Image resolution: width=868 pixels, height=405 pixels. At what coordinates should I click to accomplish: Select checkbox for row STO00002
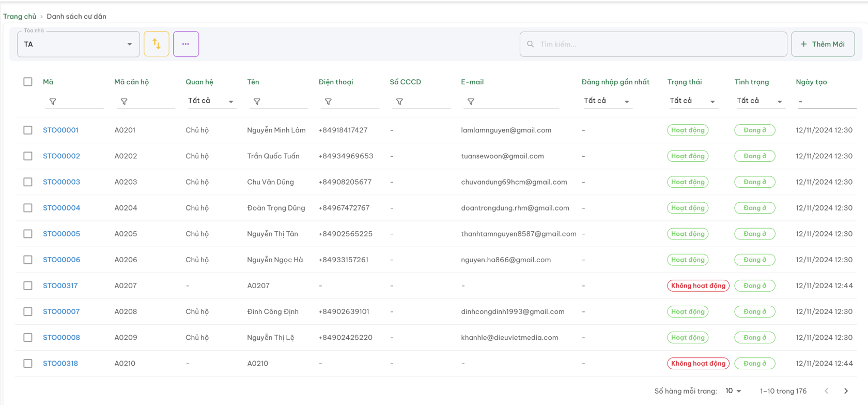pos(28,156)
